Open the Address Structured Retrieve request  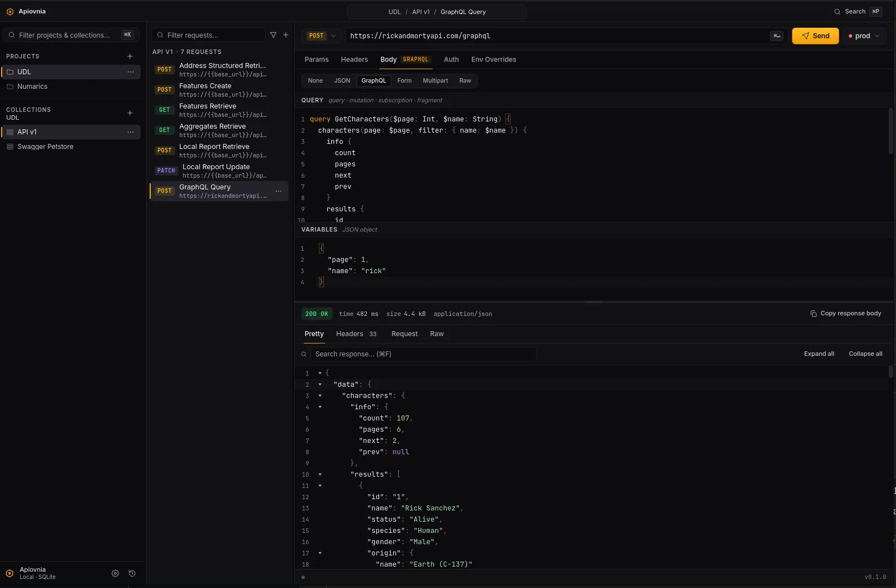(219, 70)
